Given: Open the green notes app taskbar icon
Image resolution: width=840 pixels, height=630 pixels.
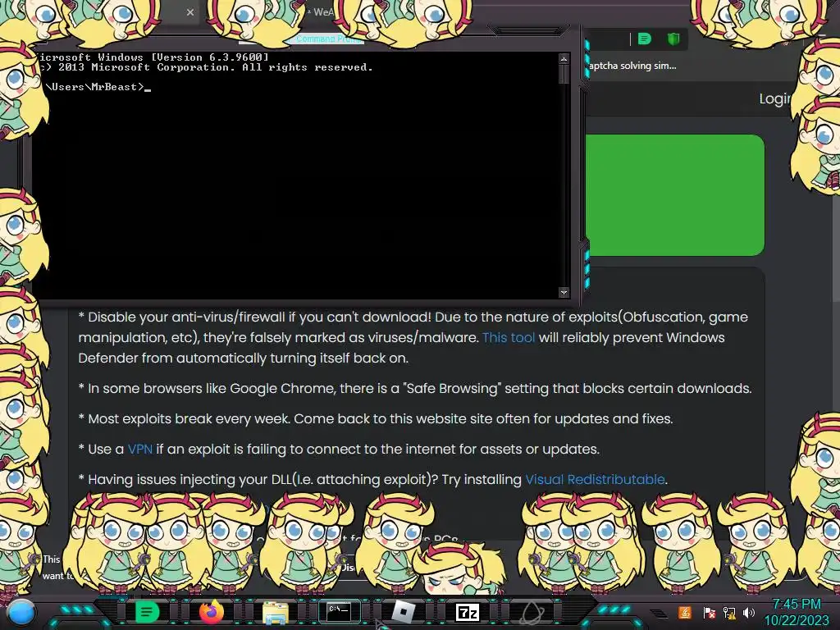Looking at the screenshot, I should click(x=147, y=612).
